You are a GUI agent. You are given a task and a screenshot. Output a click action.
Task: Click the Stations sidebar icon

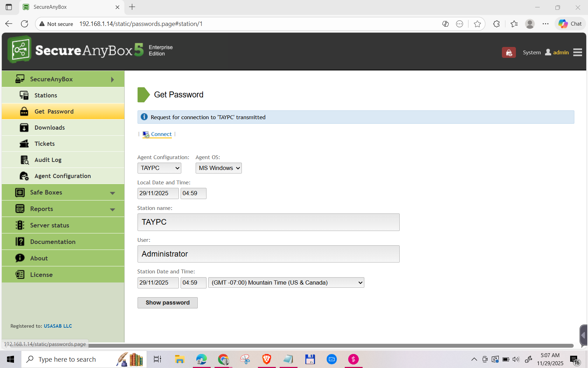[24, 95]
